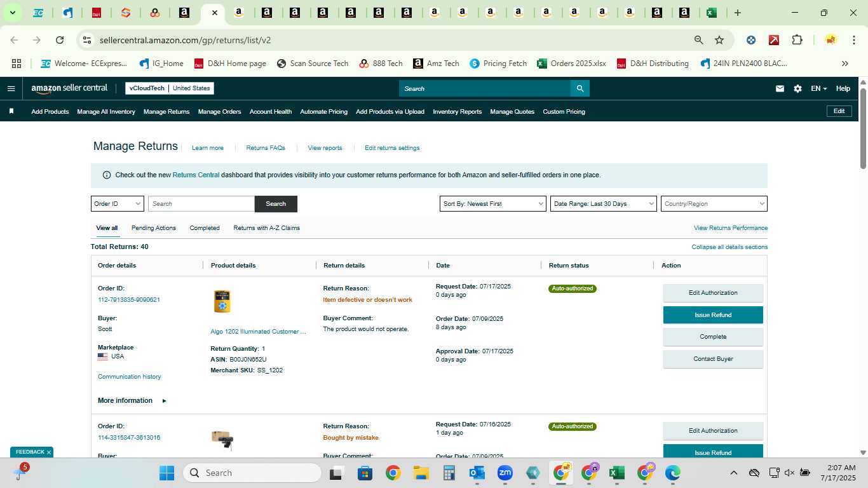Click Edit button in navigation bar
Viewport: 868px width, 488px height.
click(x=839, y=111)
